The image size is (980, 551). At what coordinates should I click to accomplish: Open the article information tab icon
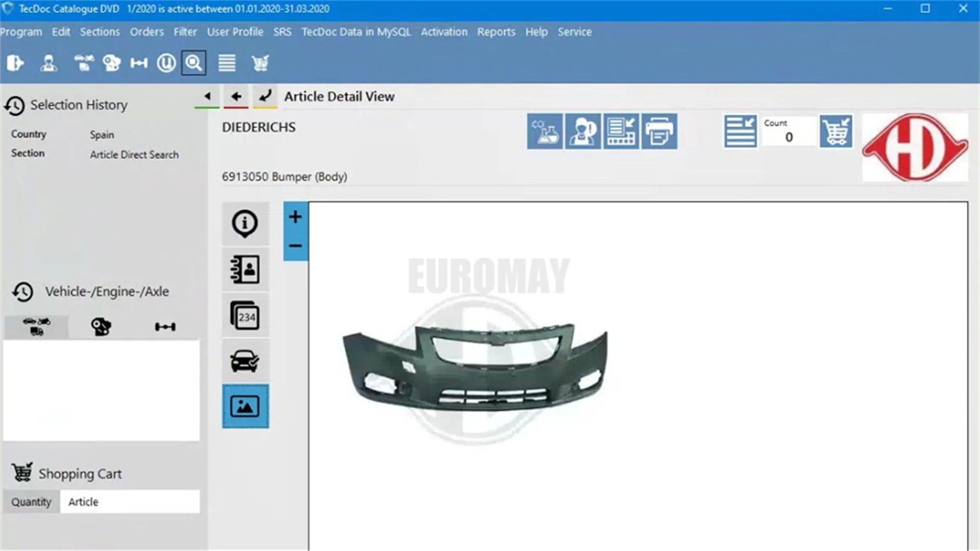click(x=245, y=224)
